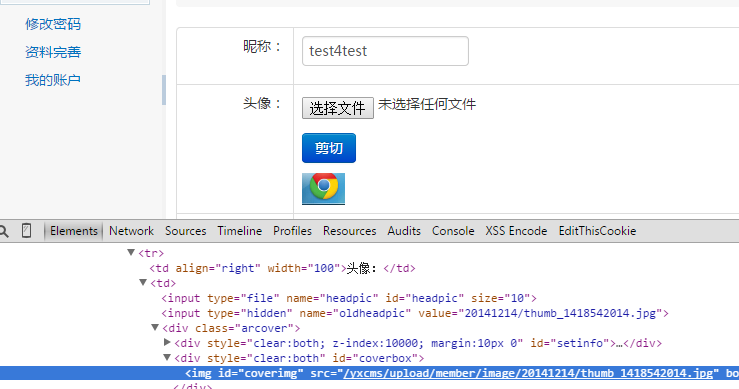Open the Sources tab
Image resolution: width=739 pixels, height=389 pixels.
click(x=186, y=231)
